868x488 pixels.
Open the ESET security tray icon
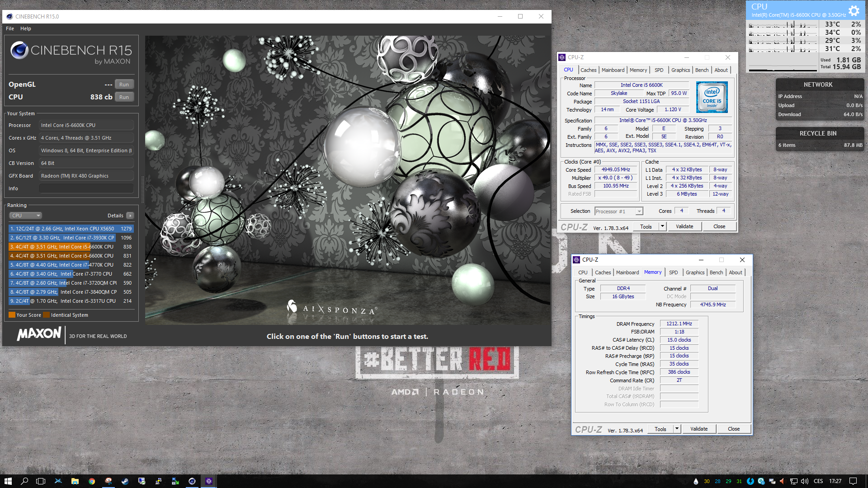point(761,481)
